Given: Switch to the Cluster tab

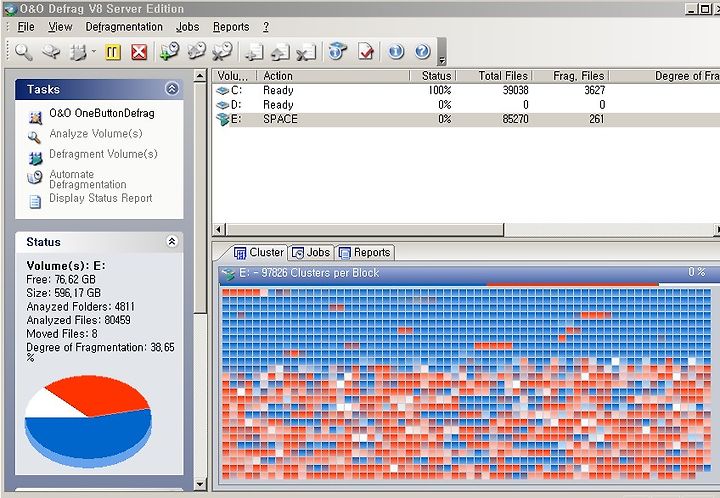Looking at the screenshot, I should click(x=259, y=252).
